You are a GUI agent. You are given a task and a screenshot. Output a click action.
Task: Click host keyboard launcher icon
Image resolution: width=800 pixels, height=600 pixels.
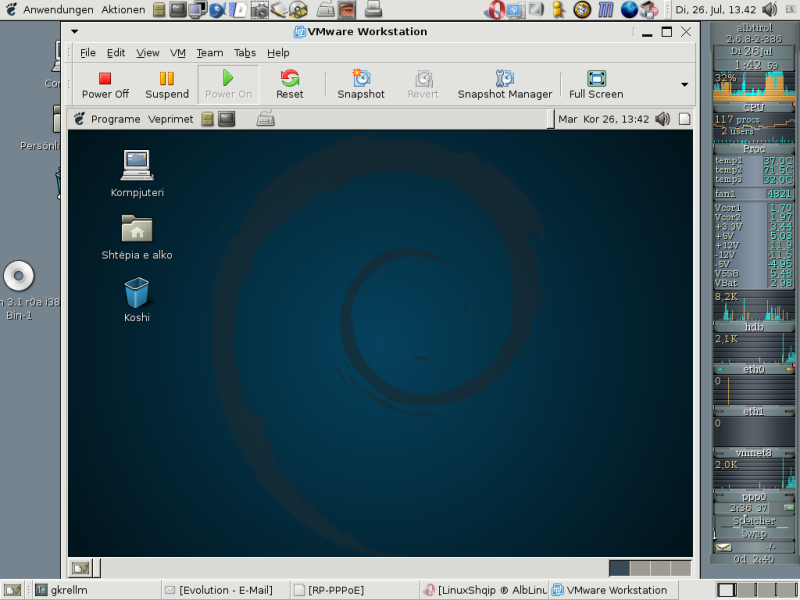click(x=325, y=10)
